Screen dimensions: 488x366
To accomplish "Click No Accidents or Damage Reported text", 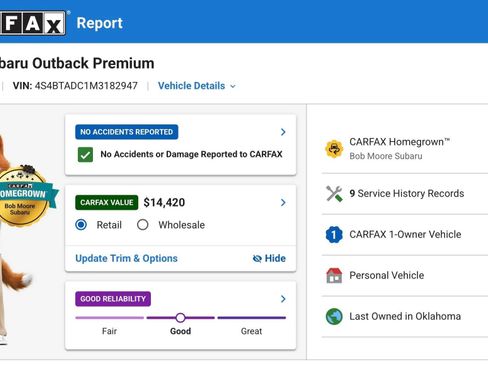I will pyautogui.click(x=191, y=154).
